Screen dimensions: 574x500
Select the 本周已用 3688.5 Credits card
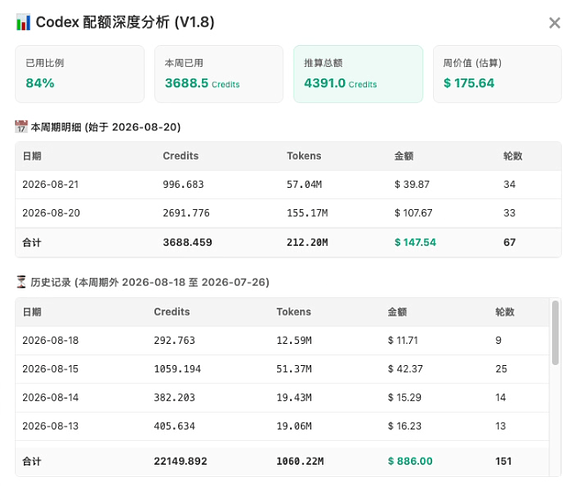[219, 74]
